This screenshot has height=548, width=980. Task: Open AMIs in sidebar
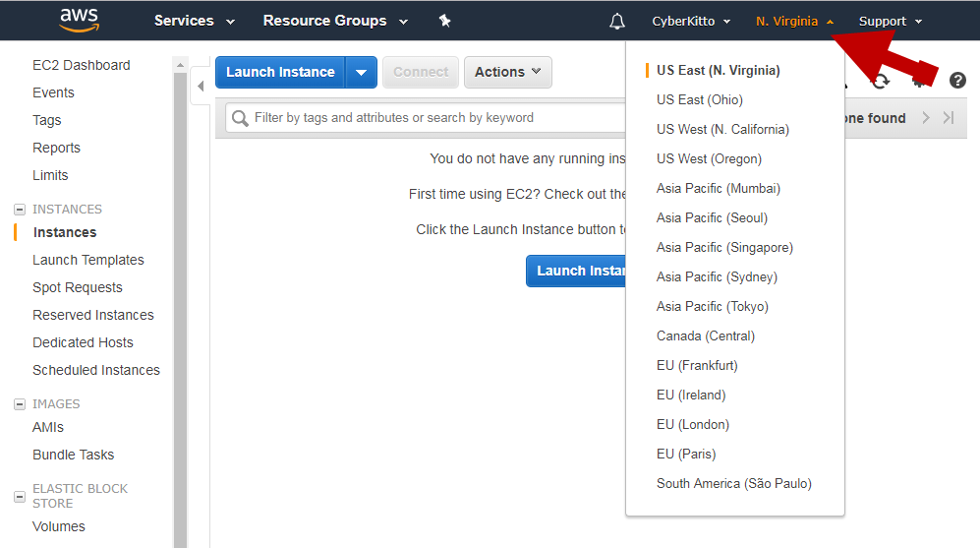[x=48, y=427]
